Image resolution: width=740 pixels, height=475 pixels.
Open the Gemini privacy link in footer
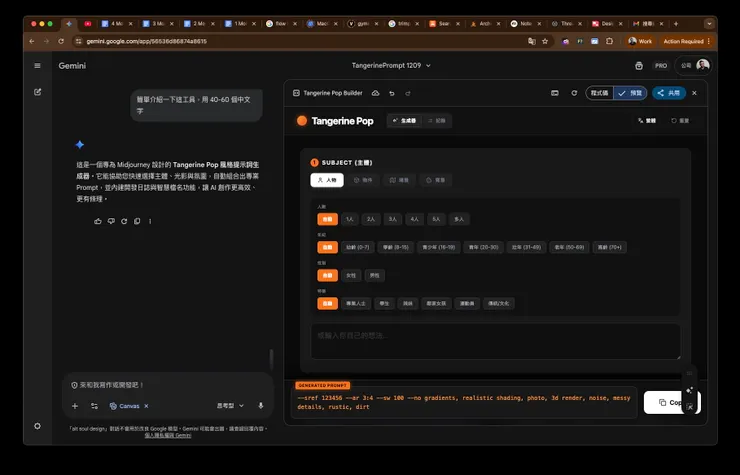(168, 435)
